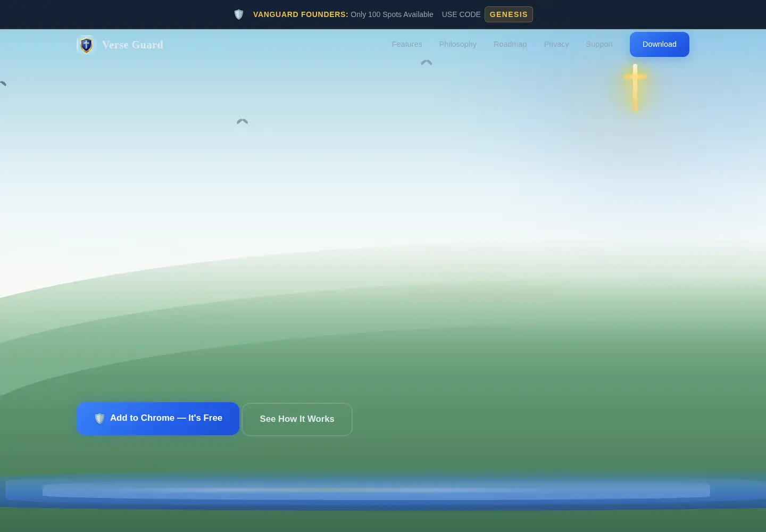Visit the Support page link
The image size is (766, 532).
click(x=599, y=44)
